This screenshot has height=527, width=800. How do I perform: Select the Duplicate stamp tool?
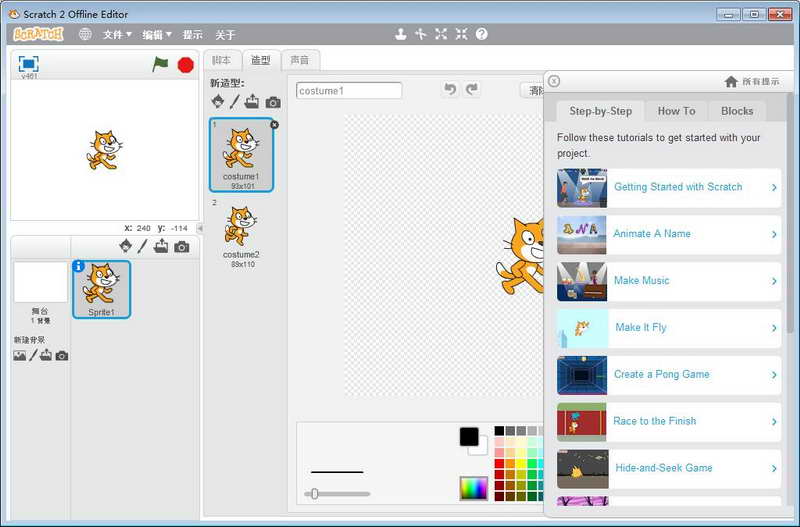coord(401,34)
